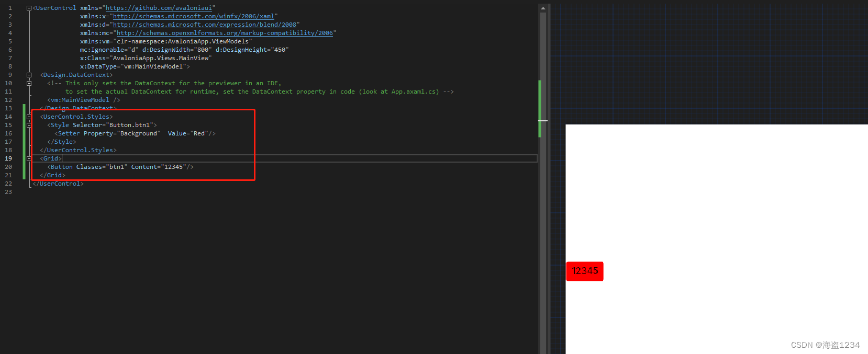Open the markup-compatibility/2006 schema link

(225, 33)
